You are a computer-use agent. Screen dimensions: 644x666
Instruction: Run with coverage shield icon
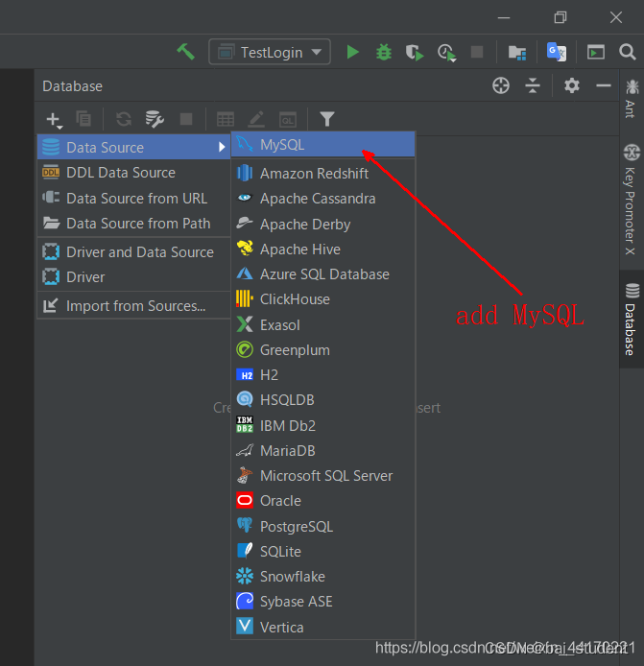pyautogui.click(x=415, y=52)
